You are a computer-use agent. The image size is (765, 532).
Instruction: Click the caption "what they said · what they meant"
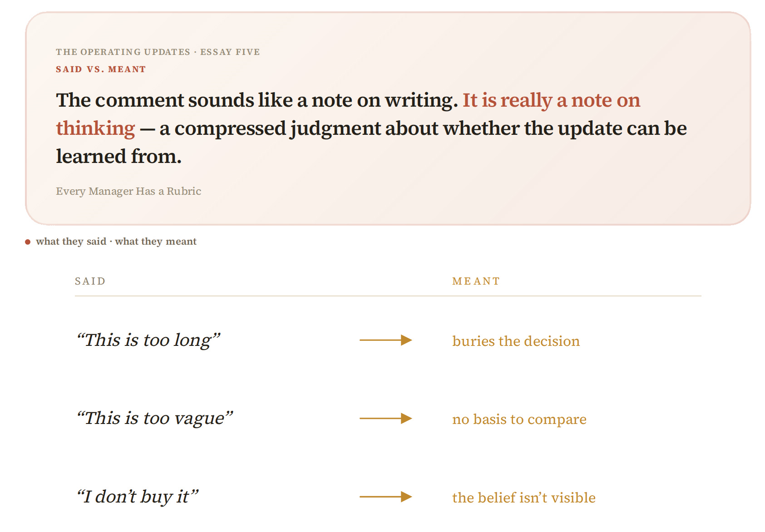coord(116,241)
